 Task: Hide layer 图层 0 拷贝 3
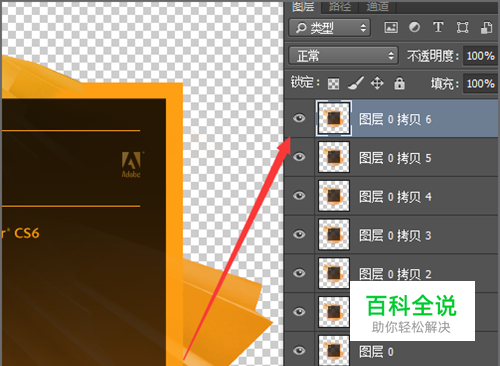click(299, 234)
